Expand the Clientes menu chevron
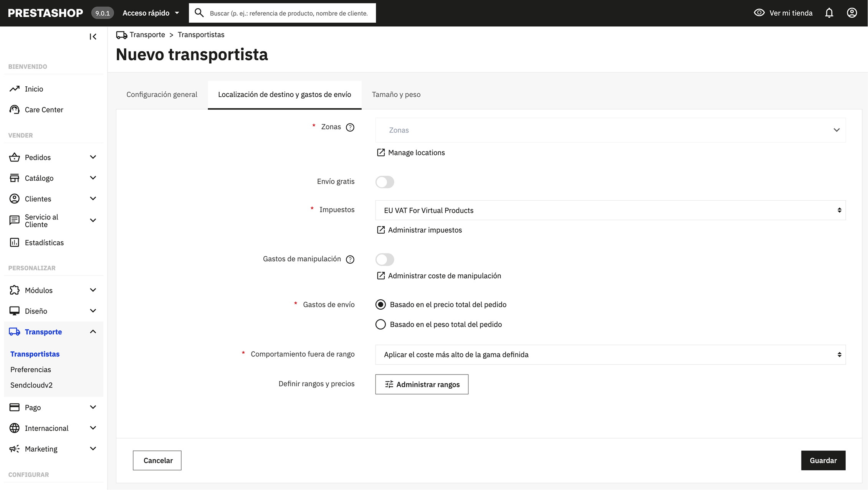This screenshot has width=868, height=490. (93, 198)
